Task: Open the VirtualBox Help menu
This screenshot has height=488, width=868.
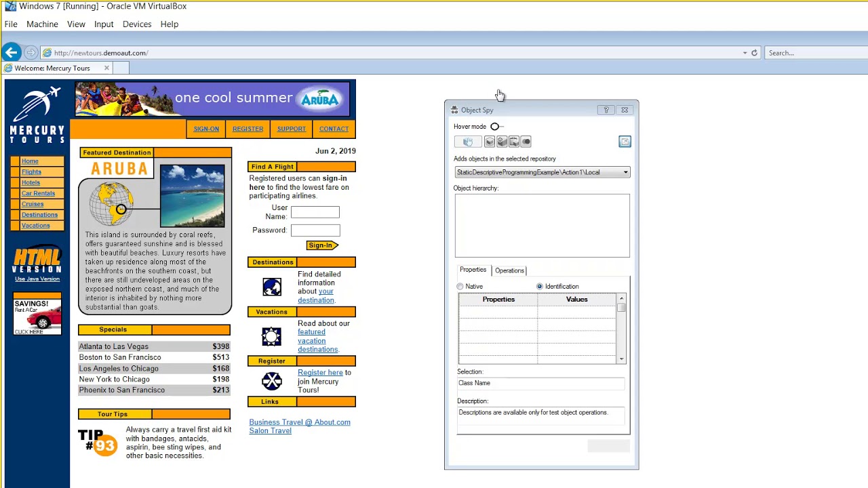Action: (x=170, y=24)
